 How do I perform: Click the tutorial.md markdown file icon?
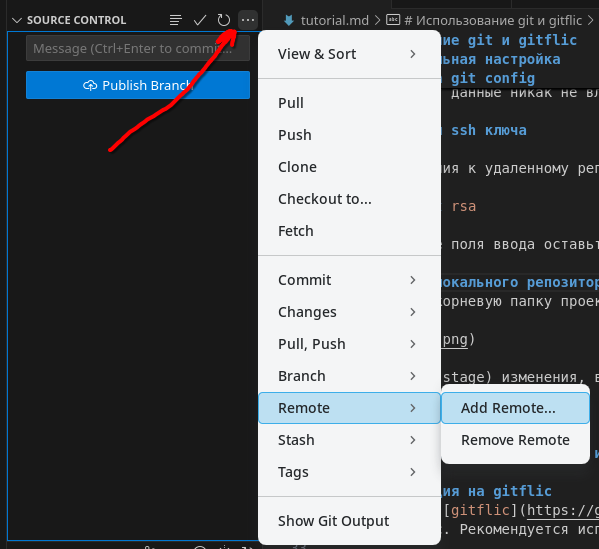[x=289, y=20]
